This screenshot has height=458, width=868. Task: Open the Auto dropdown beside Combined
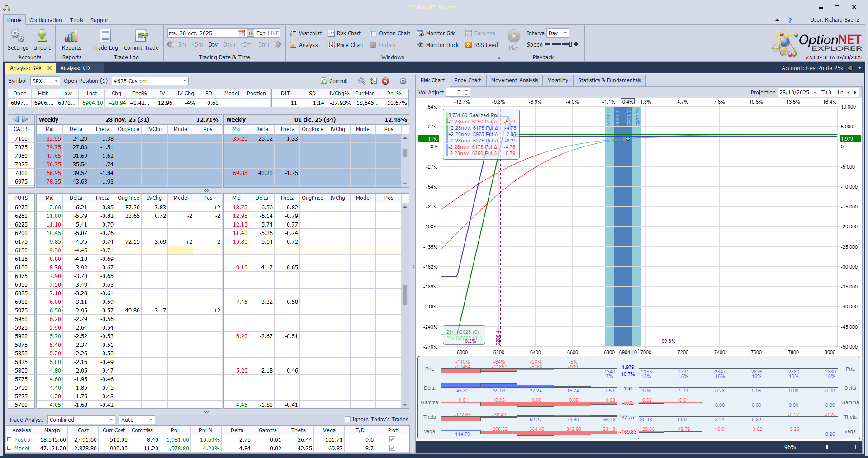pos(151,420)
